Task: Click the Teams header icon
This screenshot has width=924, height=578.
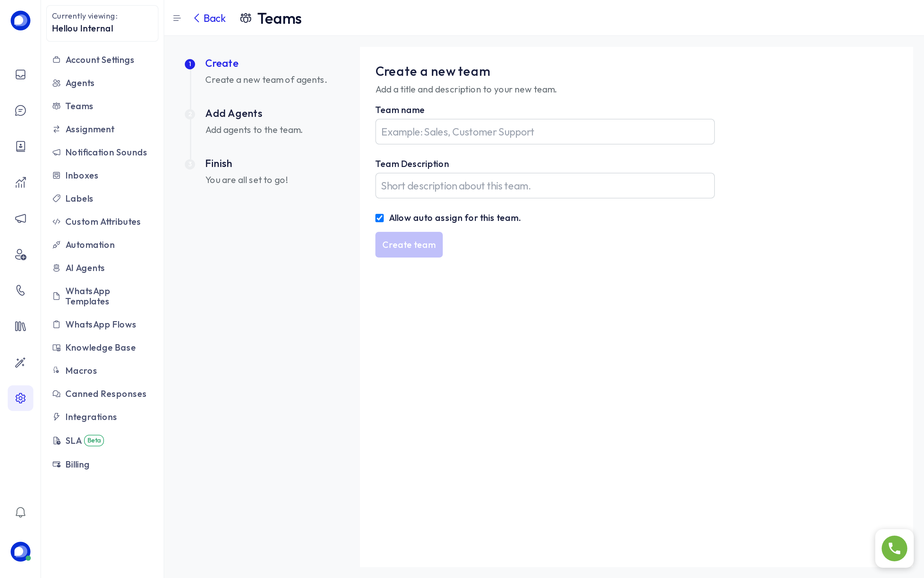Action: (245, 18)
